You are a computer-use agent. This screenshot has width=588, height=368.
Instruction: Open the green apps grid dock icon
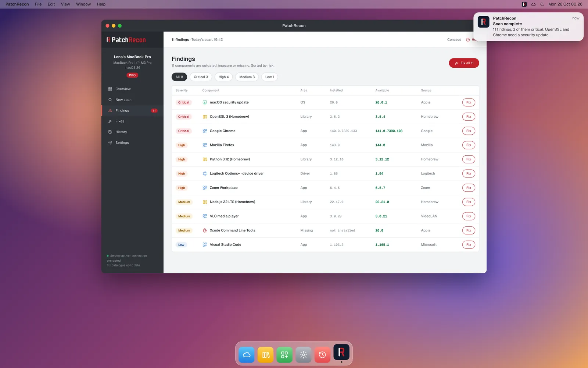pyautogui.click(x=284, y=355)
